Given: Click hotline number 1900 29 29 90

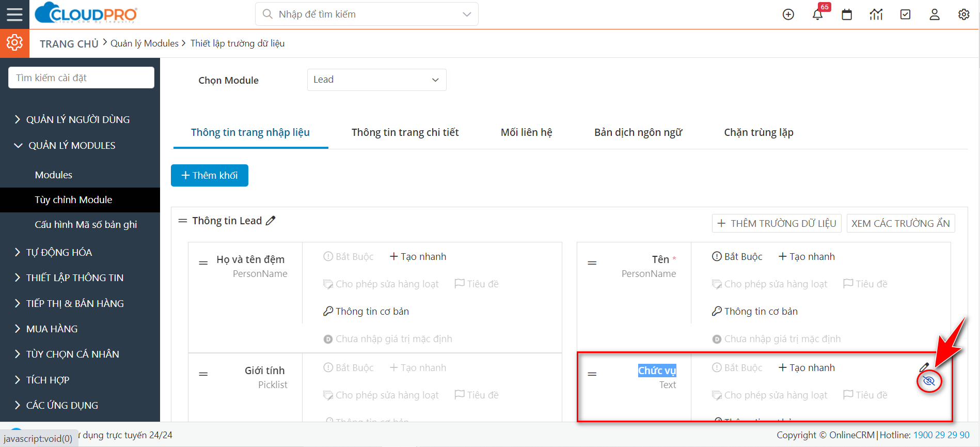Looking at the screenshot, I should (x=941, y=435).
